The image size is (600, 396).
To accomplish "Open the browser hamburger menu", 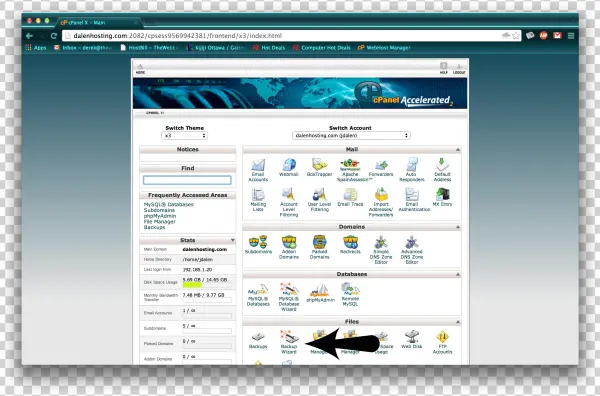I will point(571,36).
